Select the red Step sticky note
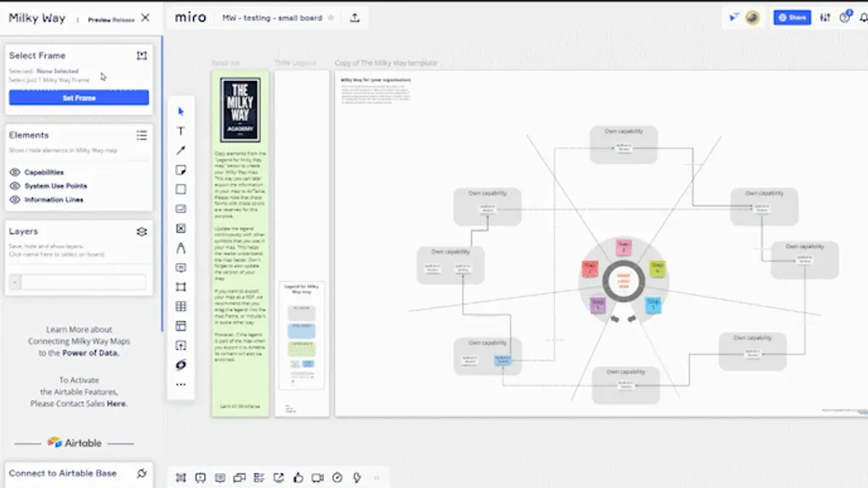This screenshot has width=868, height=488. (x=590, y=270)
